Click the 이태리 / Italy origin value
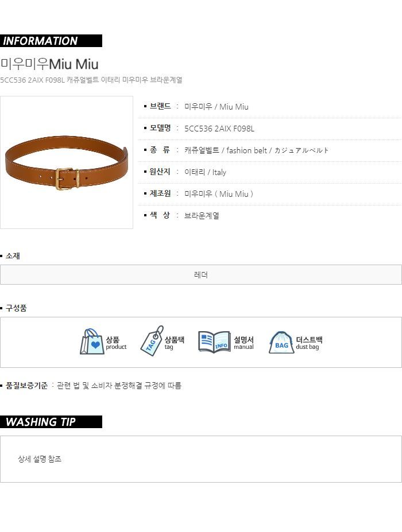The height and width of the screenshot is (532, 402). point(205,172)
